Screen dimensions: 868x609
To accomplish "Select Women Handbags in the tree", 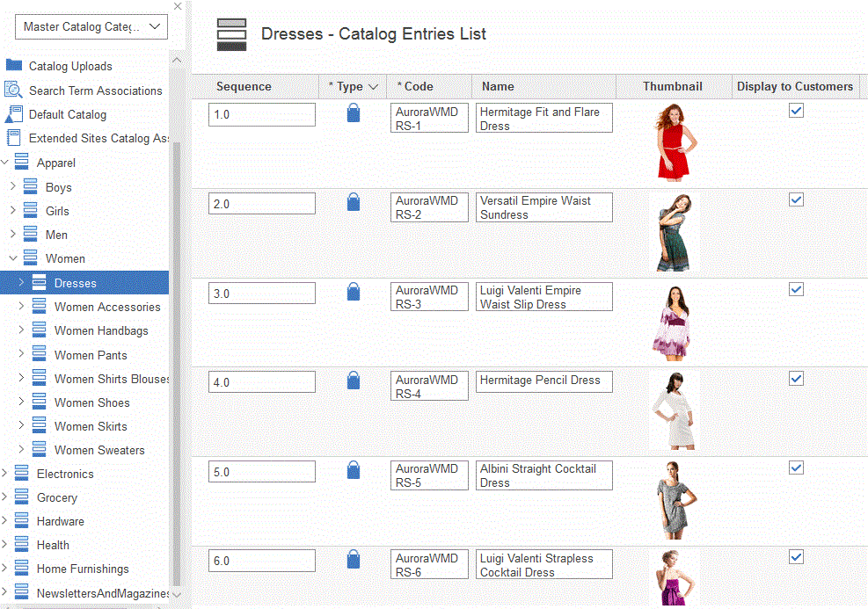I will pyautogui.click(x=101, y=330).
